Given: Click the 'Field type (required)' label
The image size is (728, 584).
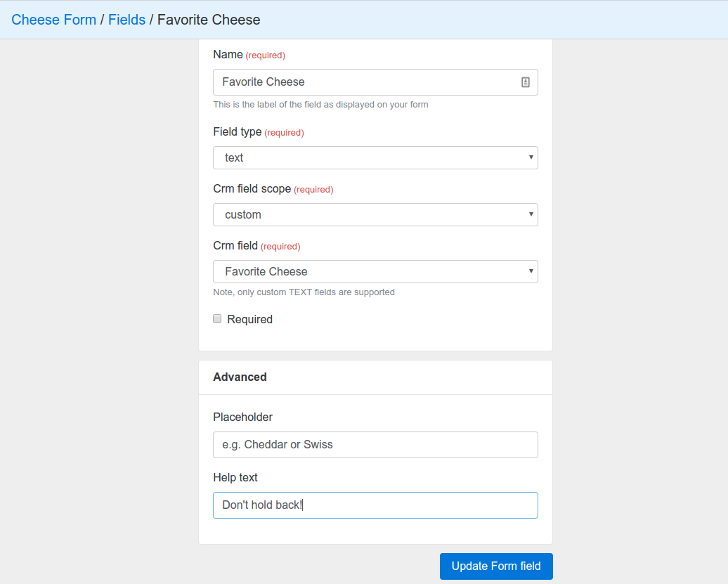Looking at the screenshot, I should [258, 132].
